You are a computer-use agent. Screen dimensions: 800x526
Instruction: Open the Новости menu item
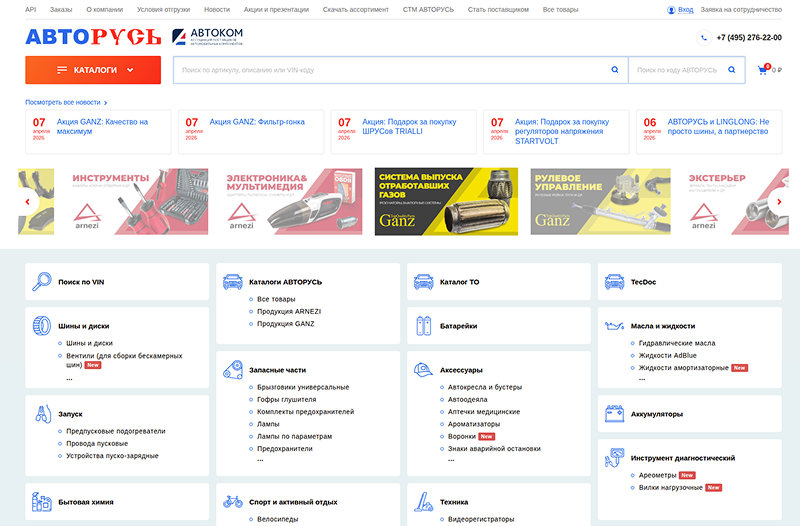click(x=217, y=10)
